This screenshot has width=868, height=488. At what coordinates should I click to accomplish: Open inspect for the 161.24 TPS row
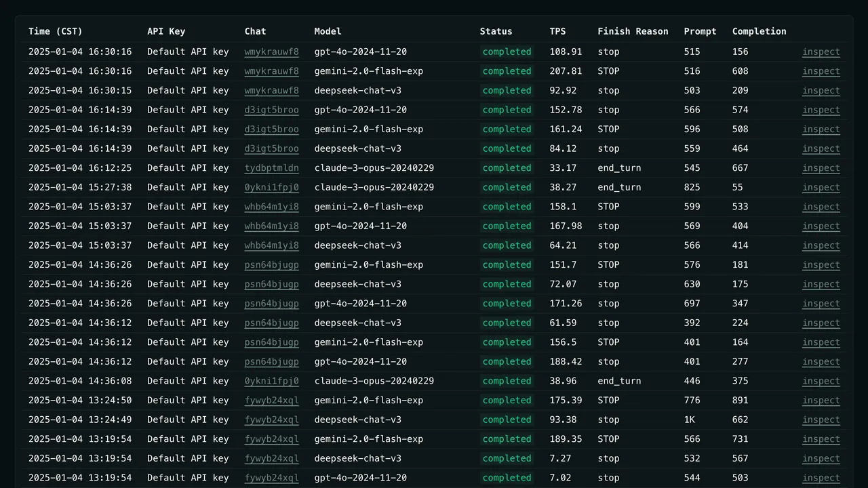click(x=821, y=129)
